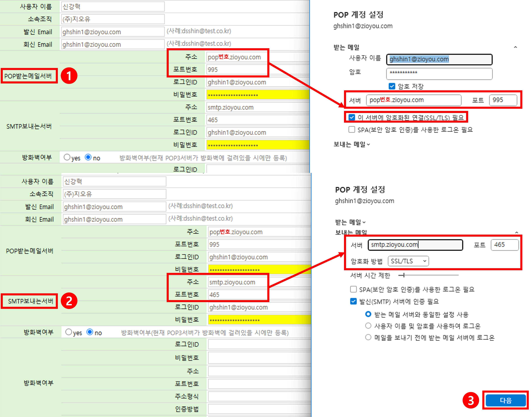Screen dimensions: 532x417
Task: Click 회신 Email field in top form
Action: [x=113, y=44]
